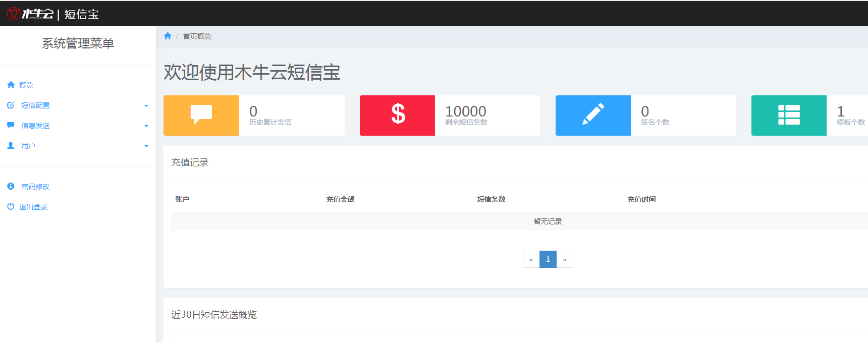Image resolution: width=868 pixels, height=343 pixels.
Task: Expand the 信息发送 dropdown arrow
Action: [x=146, y=126]
